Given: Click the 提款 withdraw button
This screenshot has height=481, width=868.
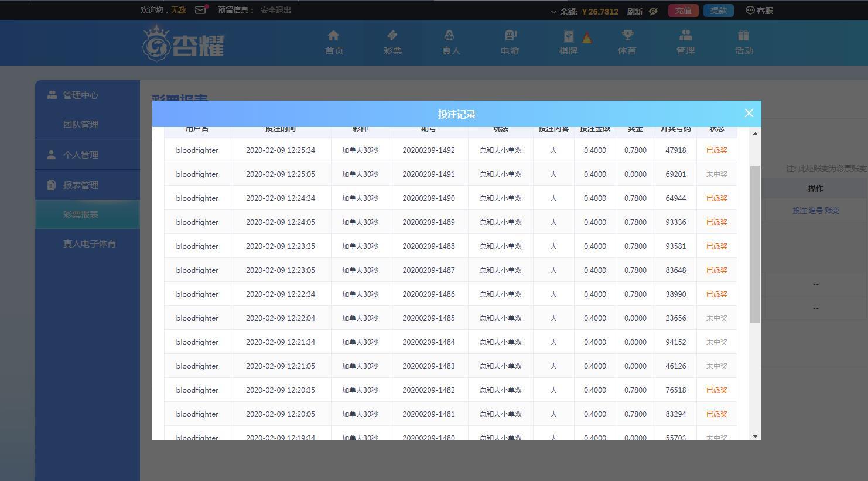Looking at the screenshot, I should 719,11.
